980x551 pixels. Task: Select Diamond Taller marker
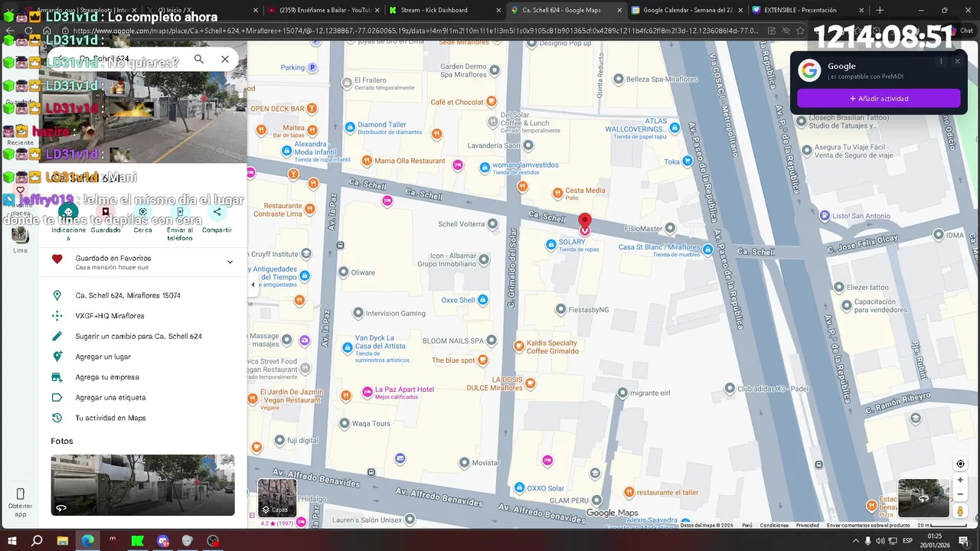(x=350, y=127)
